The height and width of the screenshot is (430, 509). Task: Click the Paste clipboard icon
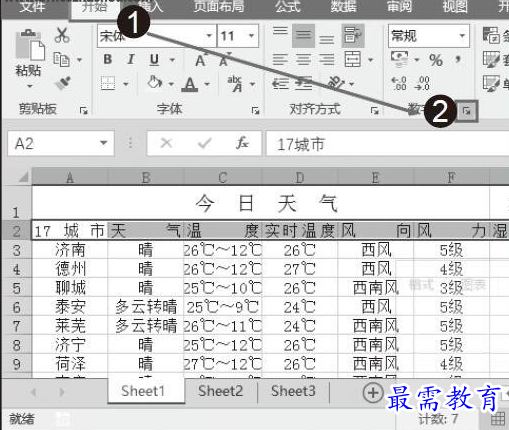[30, 45]
